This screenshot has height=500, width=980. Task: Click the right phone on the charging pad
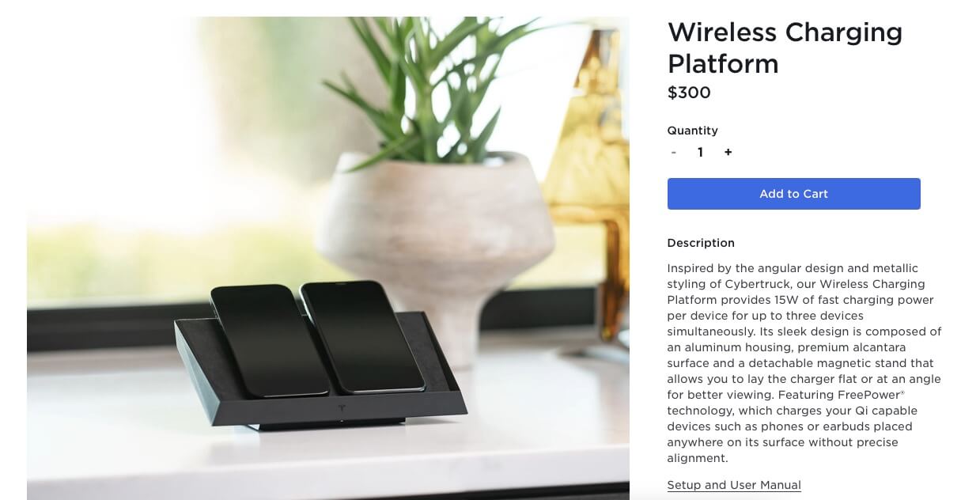tap(361, 336)
